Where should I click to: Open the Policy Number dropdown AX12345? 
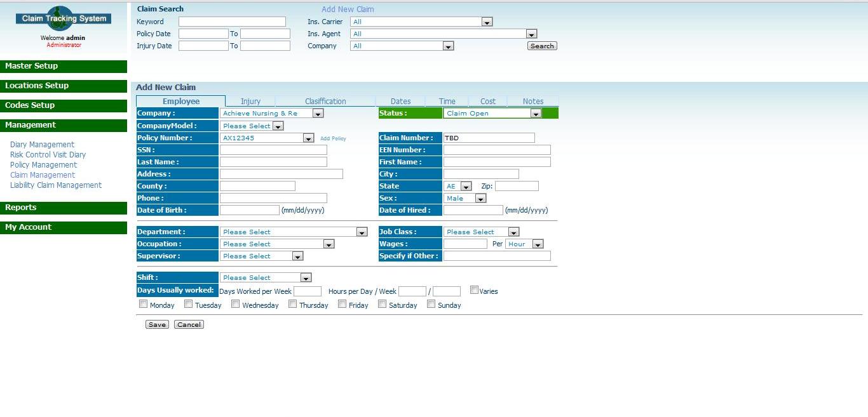[x=267, y=138]
